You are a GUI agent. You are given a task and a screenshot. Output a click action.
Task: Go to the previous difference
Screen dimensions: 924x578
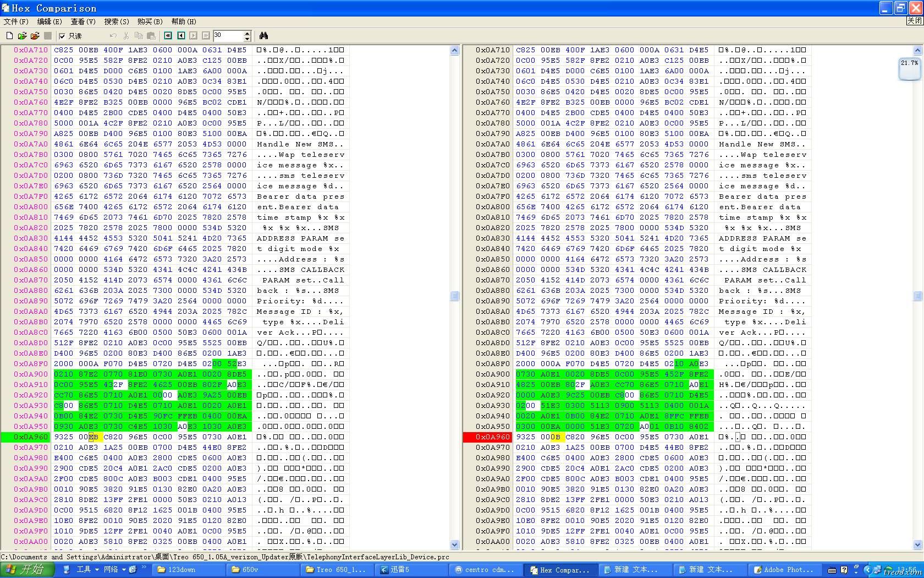coord(181,36)
